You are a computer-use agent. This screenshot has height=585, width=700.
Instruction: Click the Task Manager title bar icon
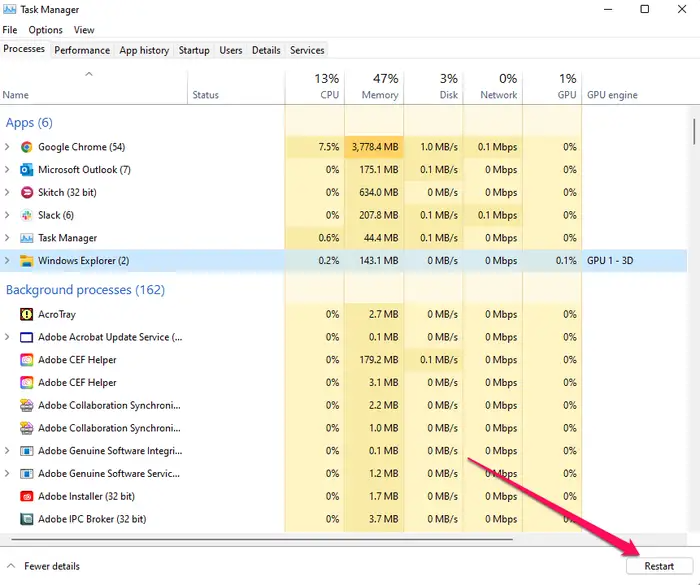[9, 9]
